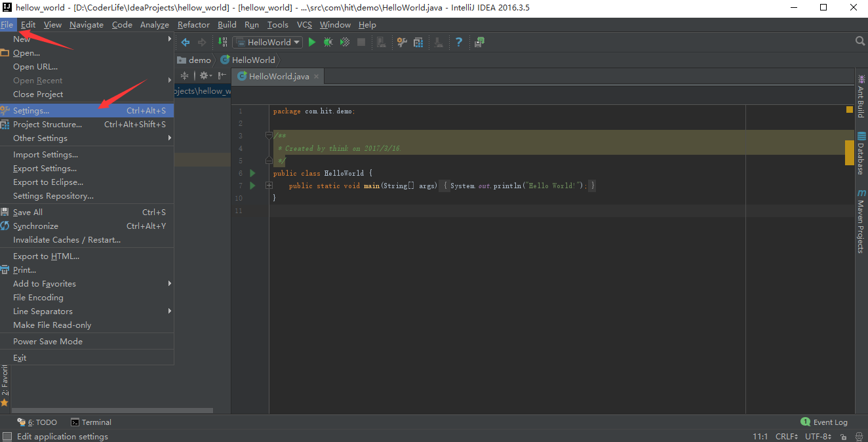Close the HelloWorld.java editor tab
Image resolution: width=868 pixels, height=442 pixels.
(317, 76)
